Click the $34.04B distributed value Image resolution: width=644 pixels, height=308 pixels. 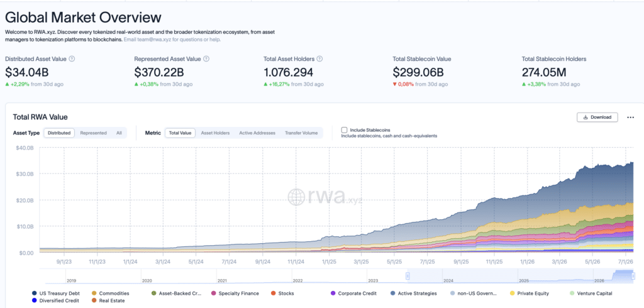(26, 72)
